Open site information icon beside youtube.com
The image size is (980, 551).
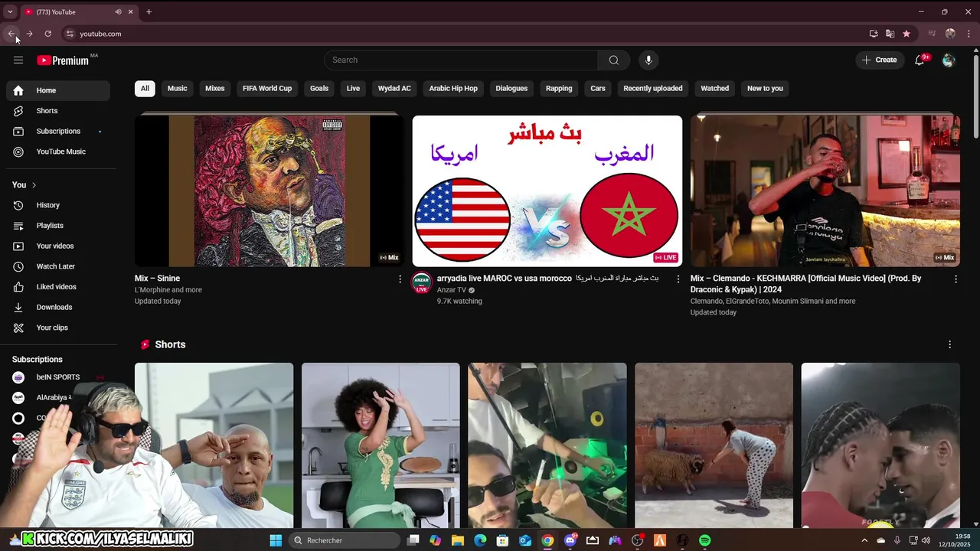click(70, 34)
